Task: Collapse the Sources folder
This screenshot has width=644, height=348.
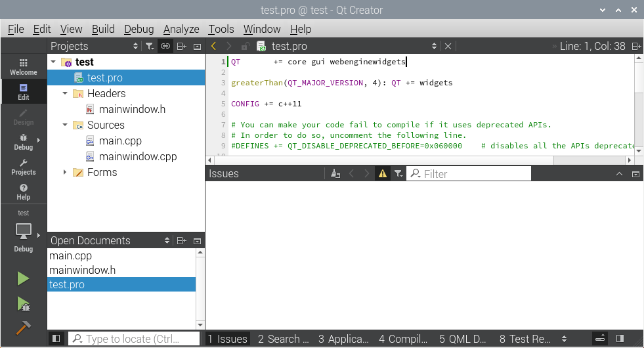Action: tap(65, 125)
